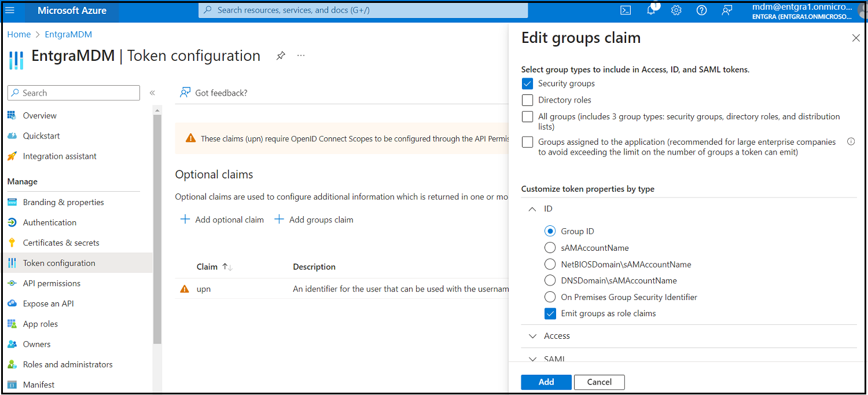
Task: Click the info icon beside Groups assigned option
Action: coord(851,141)
